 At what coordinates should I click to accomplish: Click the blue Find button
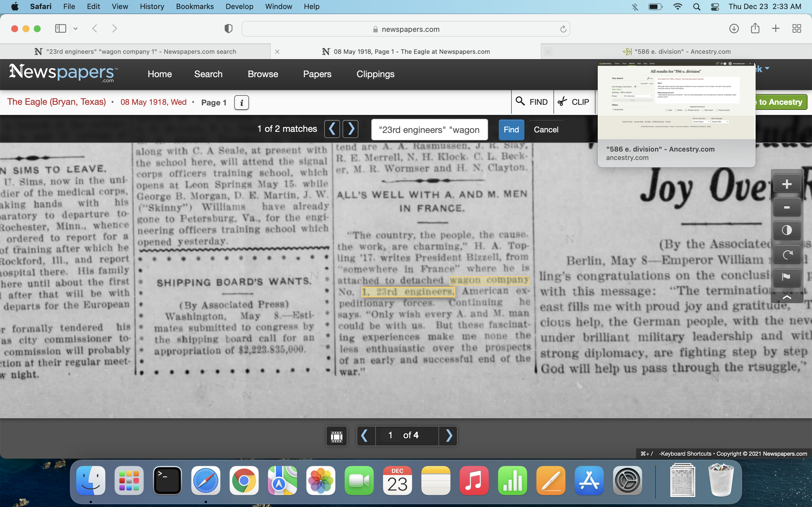(511, 130)
